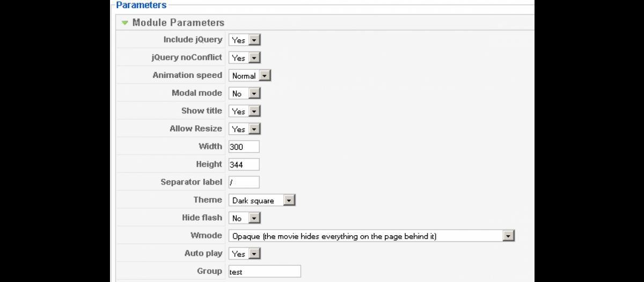Open the Include jQuery dropdown
Viewport: 644px width, 282px height.
point(244,40)
